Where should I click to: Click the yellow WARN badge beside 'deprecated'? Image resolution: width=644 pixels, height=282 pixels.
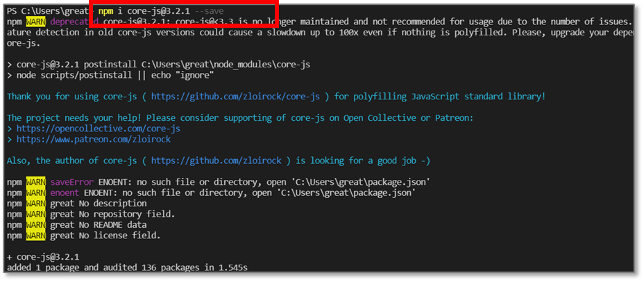coord(35,22)
